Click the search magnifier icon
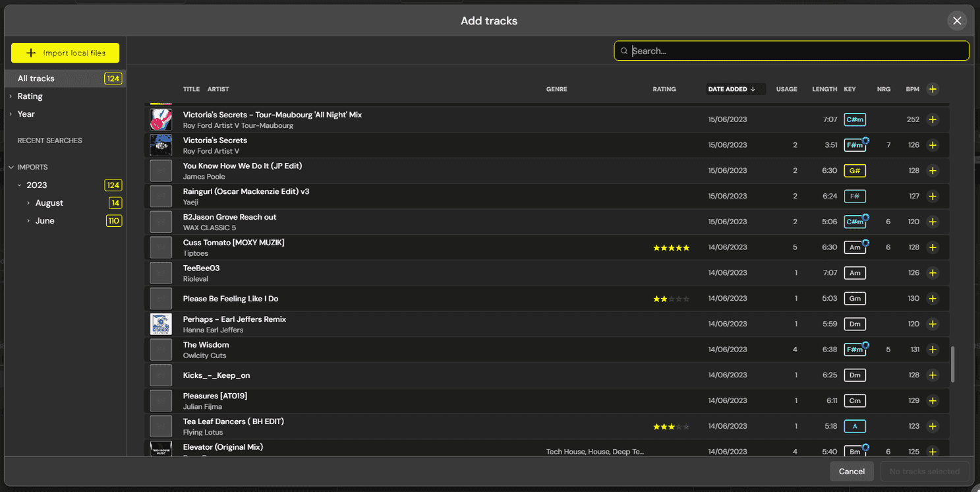The width and height of the screenshot is (980, 492). tap(623, 51)
